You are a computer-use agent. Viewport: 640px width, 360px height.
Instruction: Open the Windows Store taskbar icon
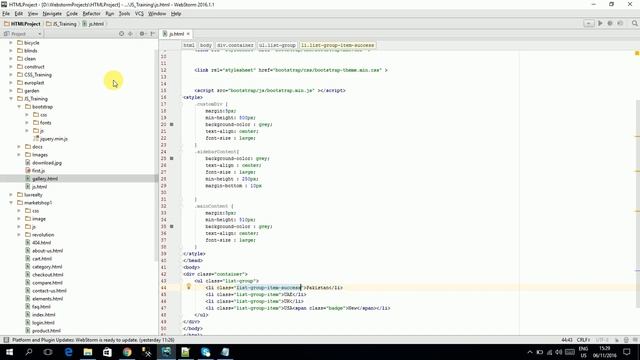pos(107,352)
